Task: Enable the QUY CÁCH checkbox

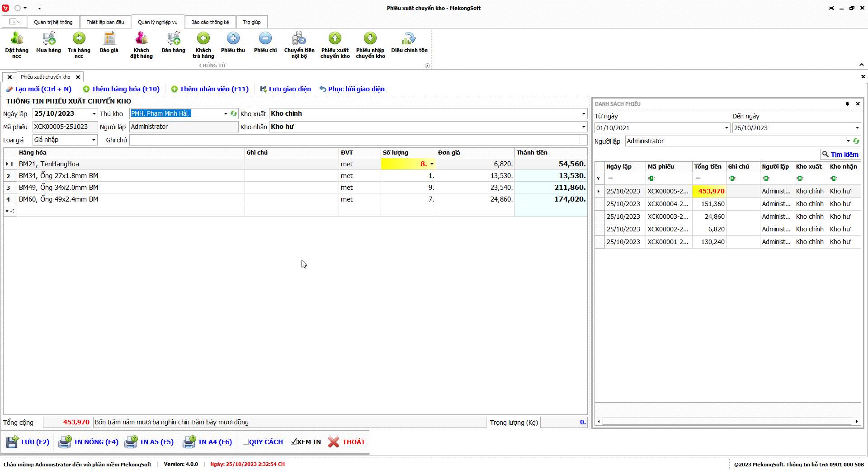Action: click(x=245, y=442)
